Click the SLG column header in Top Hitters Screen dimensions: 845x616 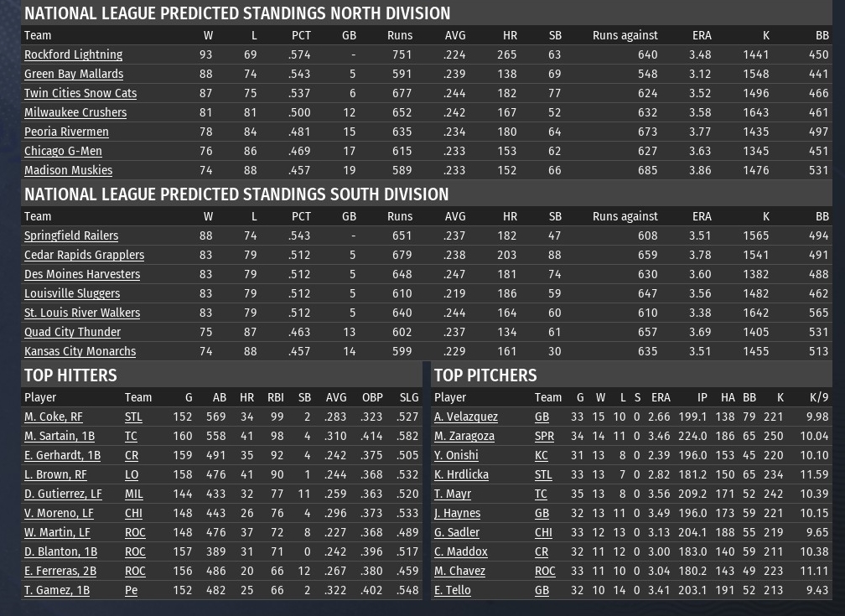pos(408,397)
